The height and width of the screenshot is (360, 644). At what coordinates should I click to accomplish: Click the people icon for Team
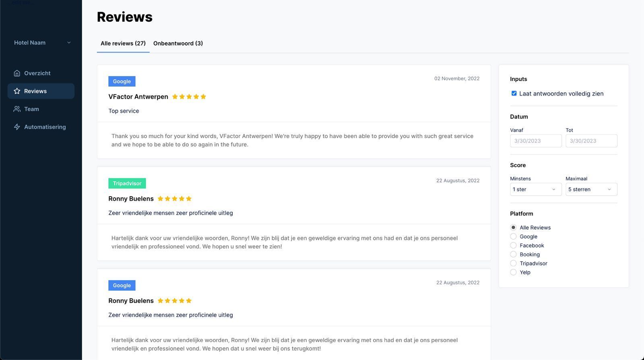pyautogui.click(x=17, y=109)
